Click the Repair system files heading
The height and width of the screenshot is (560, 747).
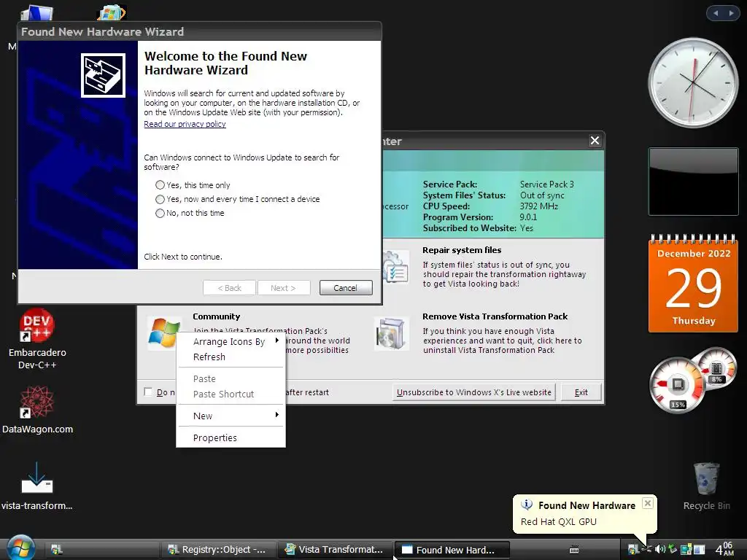pyautogui.click(x=462, y=250)
